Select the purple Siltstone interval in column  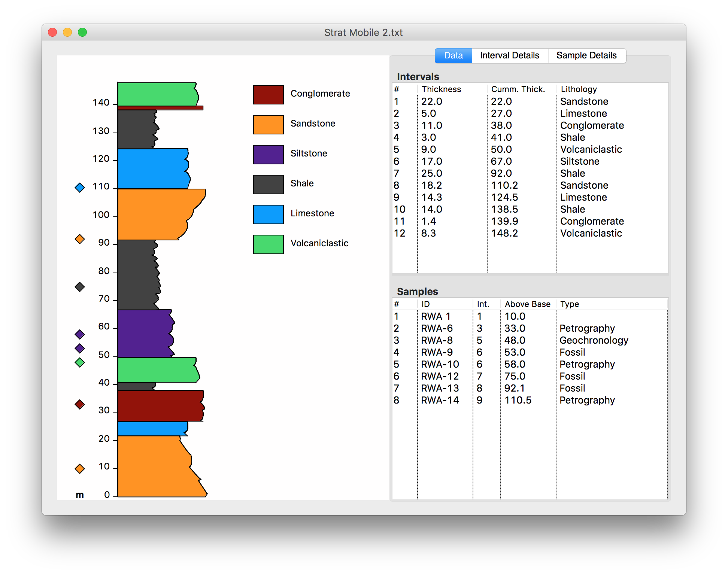tap(145, 333)
